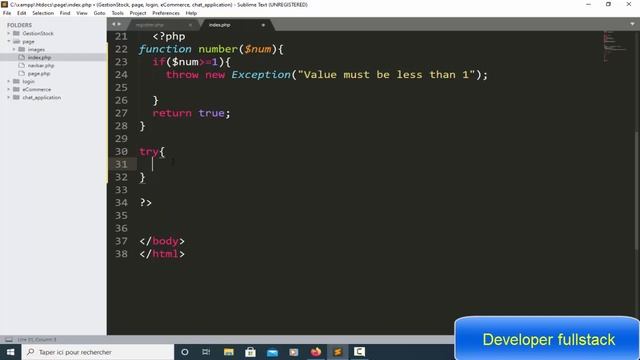Viewport: 640px width, 360px height.
Task: Click the Line/Column status bar text
Action: 37,340
